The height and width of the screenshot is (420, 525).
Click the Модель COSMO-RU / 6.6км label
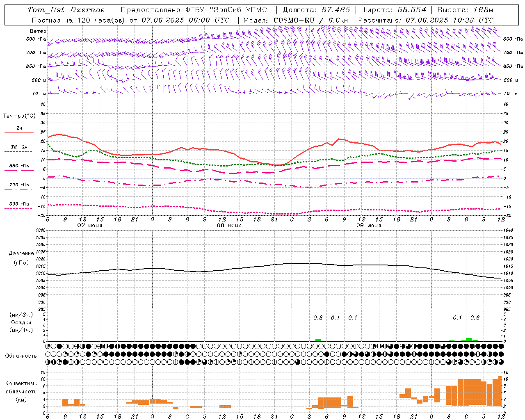(x=296, y=20)
